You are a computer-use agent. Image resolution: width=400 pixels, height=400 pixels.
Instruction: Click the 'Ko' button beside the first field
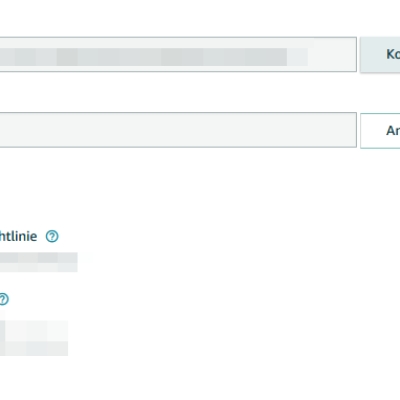[380, 54]
